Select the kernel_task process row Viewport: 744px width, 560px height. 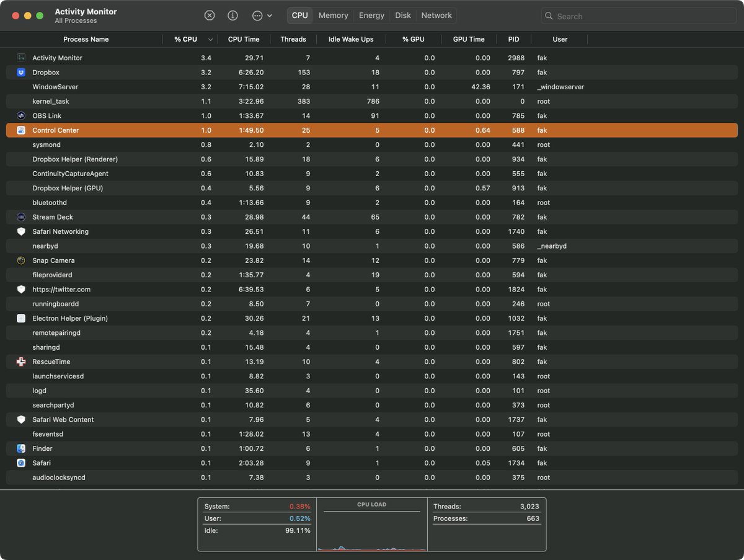(372, 101)
